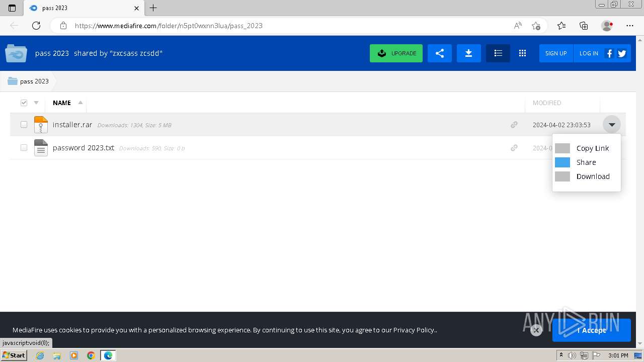Open the browser settings ellipsis menu

tap(630, 26)
